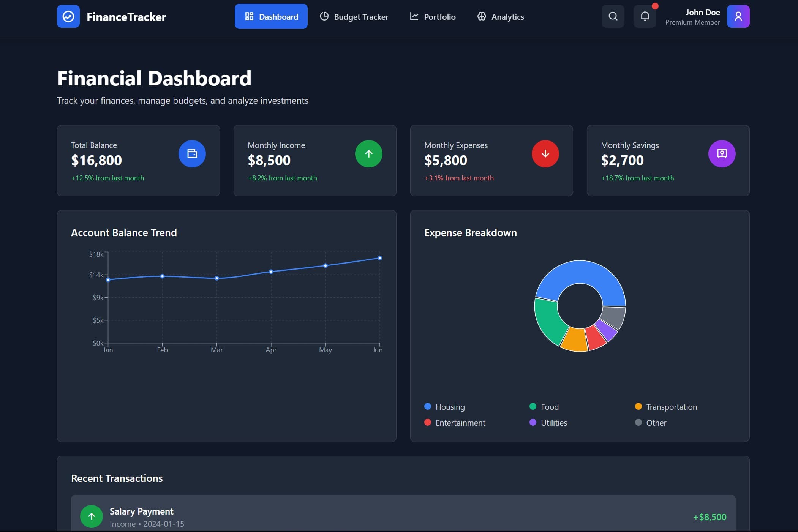Open the search icon
This screenshot has height=532, width=798.
[612, 16]
